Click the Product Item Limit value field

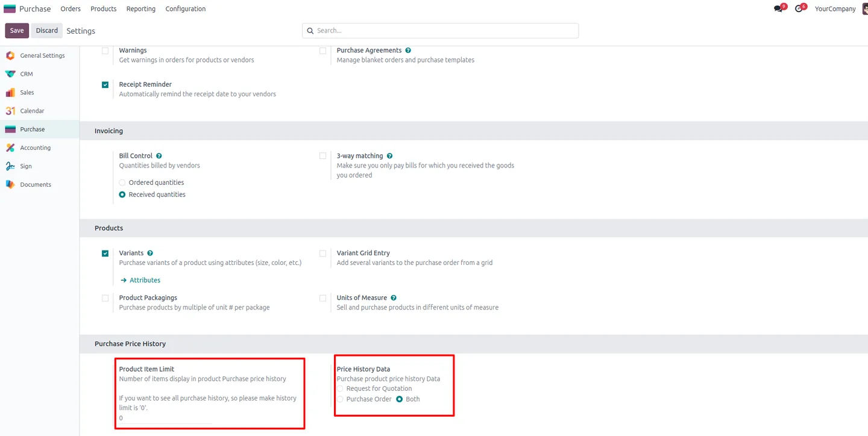[165, 419]
